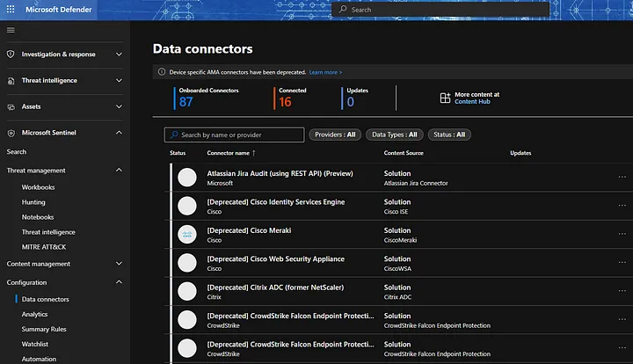The image size is (633, 364).
Task: Open more options for Cisco Identity Services Engine
Action: (622, 206)
